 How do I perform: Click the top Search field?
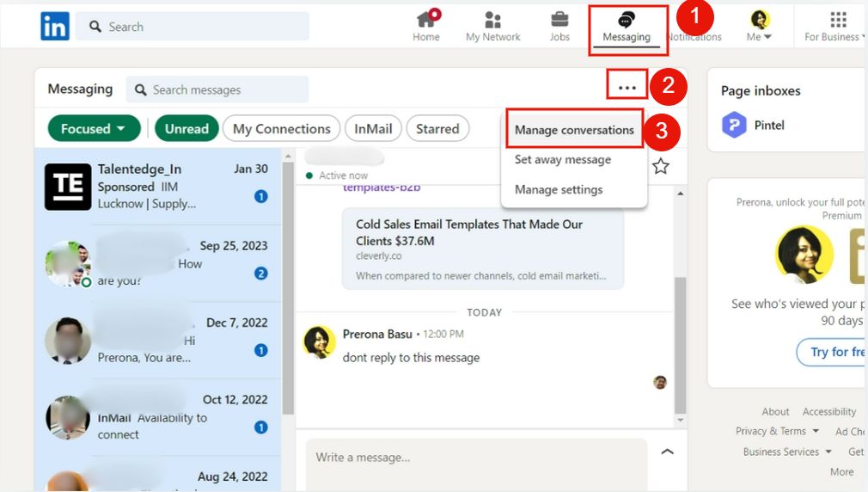193,27
